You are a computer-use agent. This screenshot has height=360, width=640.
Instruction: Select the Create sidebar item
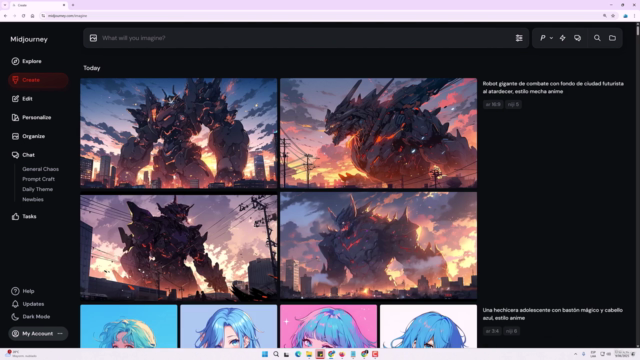click(38, 80)
